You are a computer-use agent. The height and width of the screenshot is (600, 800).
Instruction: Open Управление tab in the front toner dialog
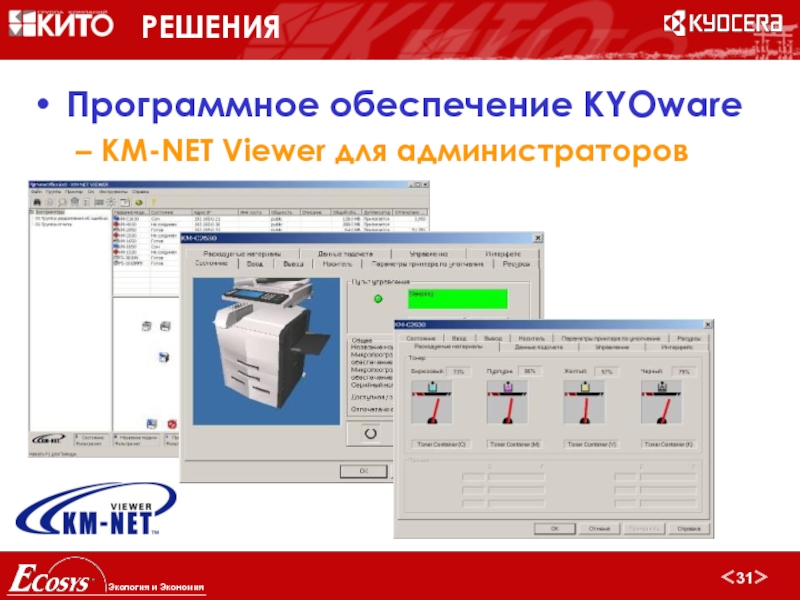tap(612, 347)
